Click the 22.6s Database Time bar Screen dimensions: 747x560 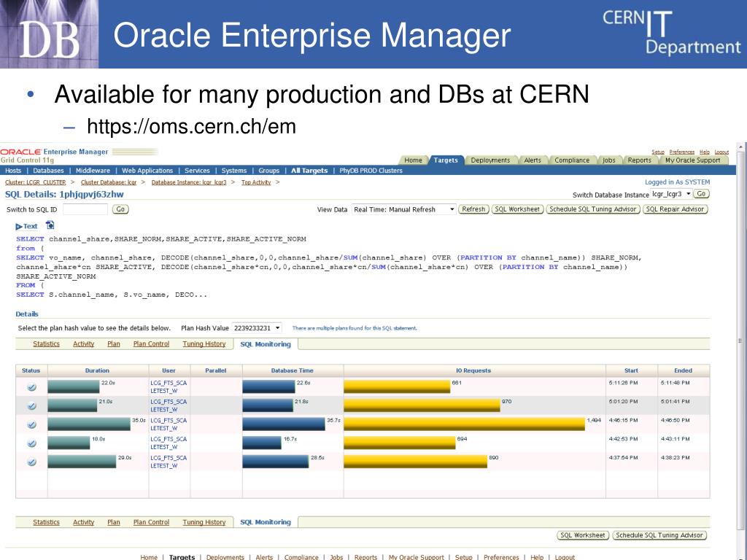point(268,386)
